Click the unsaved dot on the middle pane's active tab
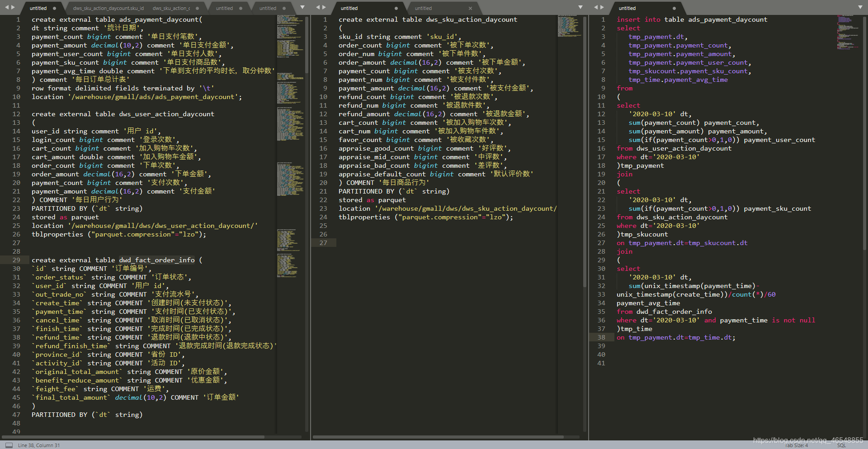The height and width of the screenshot is (449, 868). [x=396, y=8]
